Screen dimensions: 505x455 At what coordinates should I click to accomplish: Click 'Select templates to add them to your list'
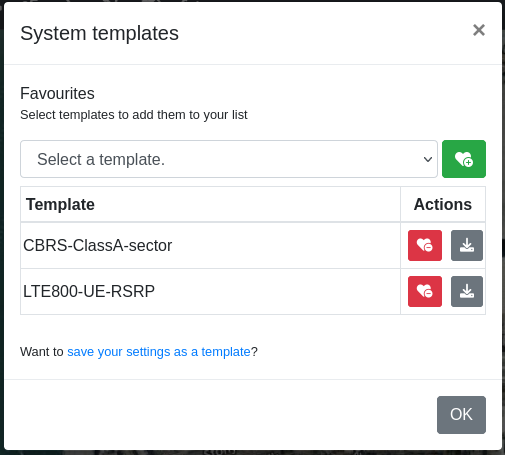134,115
